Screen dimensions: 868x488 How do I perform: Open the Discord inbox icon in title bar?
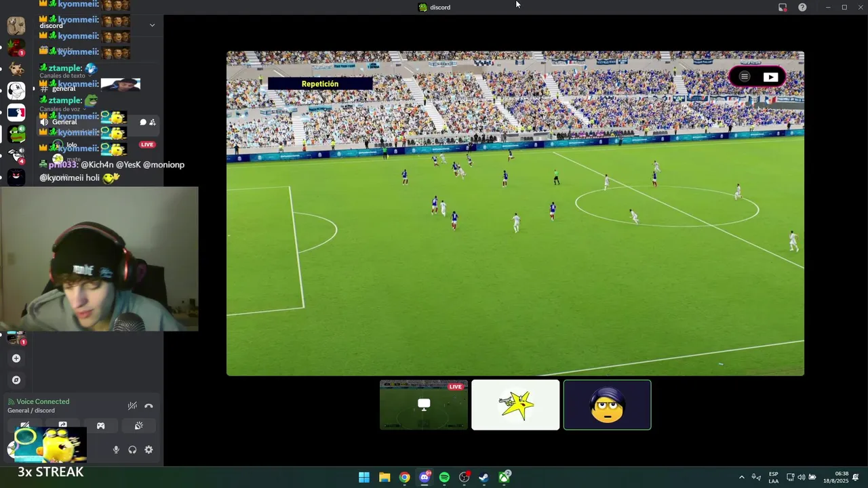783,7
